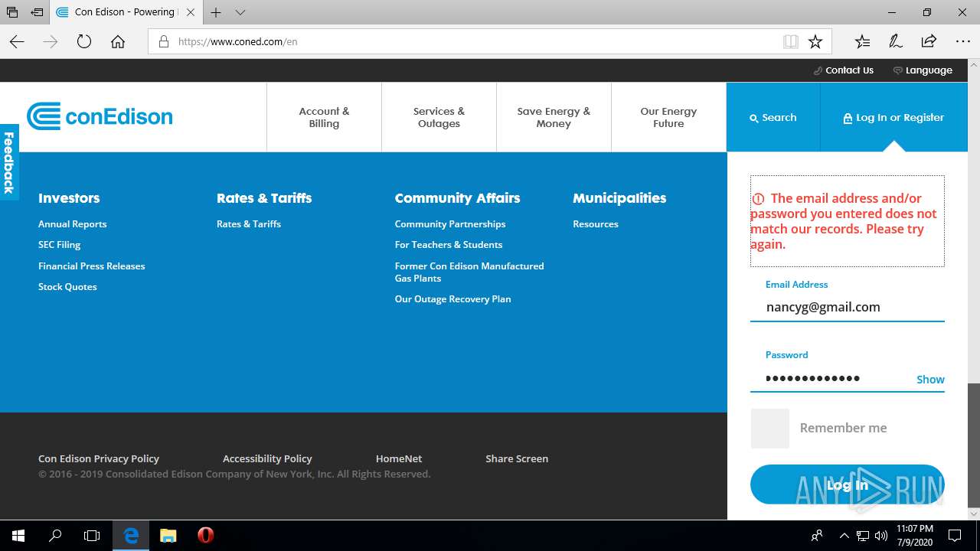Open Windows Start menu

coord(18,536)
